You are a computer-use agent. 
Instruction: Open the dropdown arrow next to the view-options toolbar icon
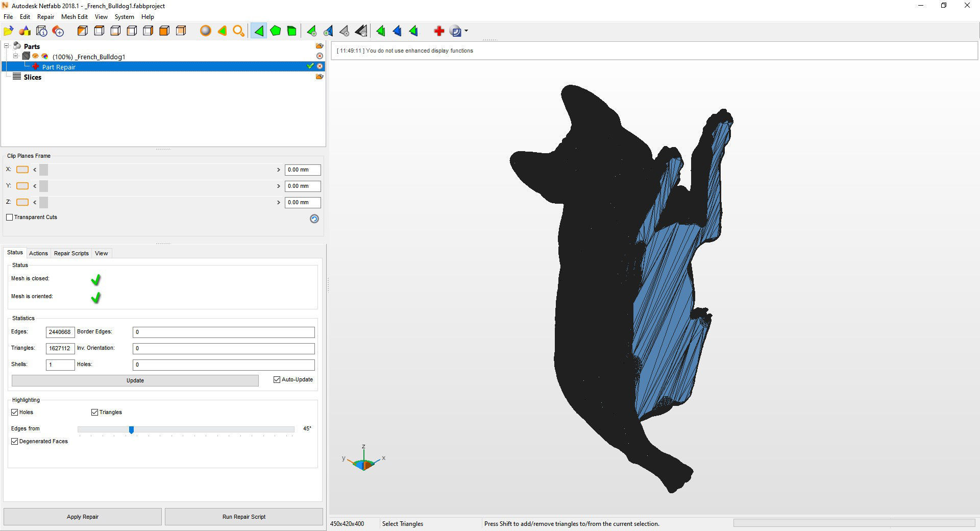466,31
